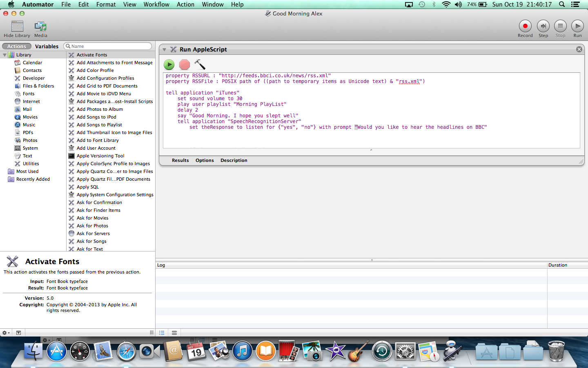Click the Wi-Fi status icon
This screenshot has width=588, height=368.
pyautogui.click(x=446, y=4)
